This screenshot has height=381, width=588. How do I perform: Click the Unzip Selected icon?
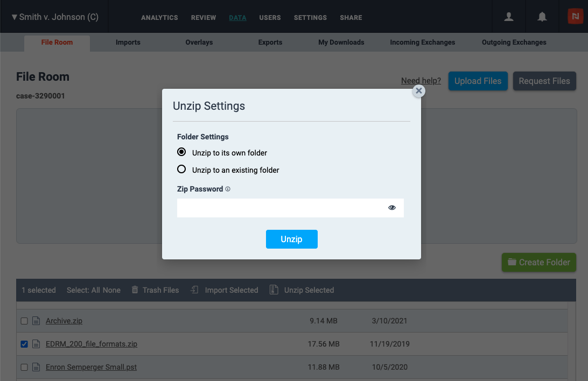coord(274,290)
